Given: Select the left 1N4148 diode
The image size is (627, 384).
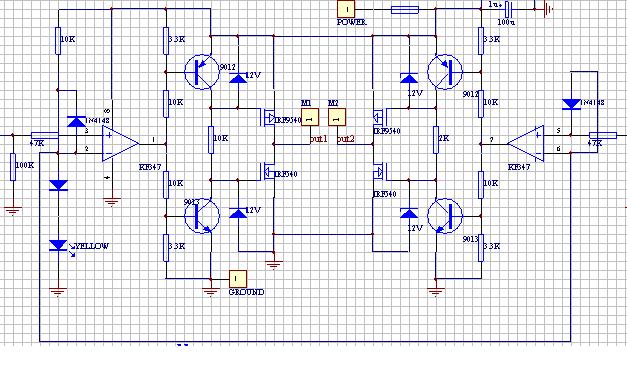Looking at the screenshot, I should (x=76, y=122).
